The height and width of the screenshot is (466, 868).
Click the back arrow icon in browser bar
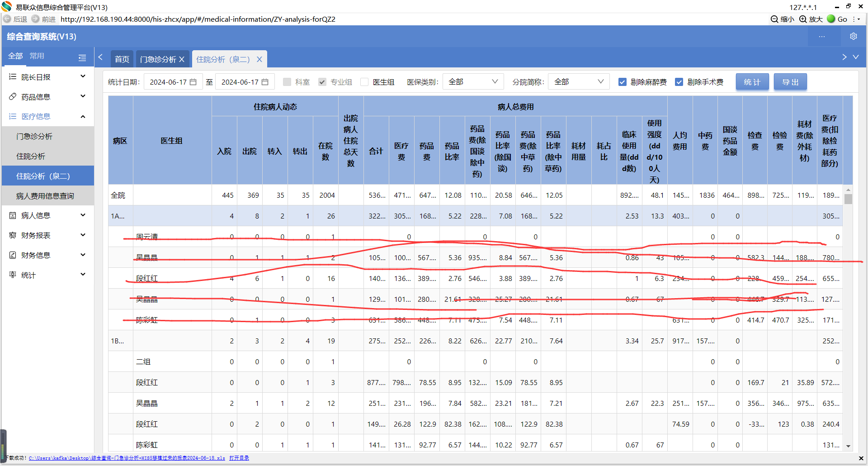coord(7,19)
